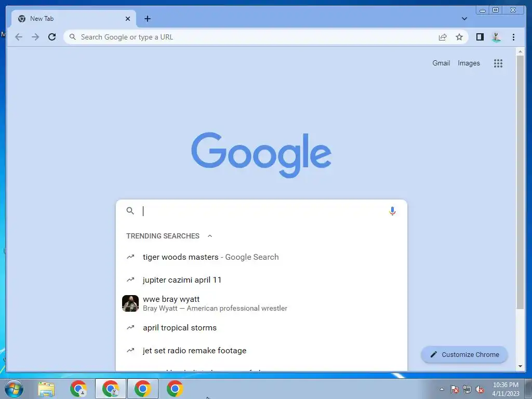Bookmark this tab with the star icon
Screen dimensions: 532x399
point(459,37)
